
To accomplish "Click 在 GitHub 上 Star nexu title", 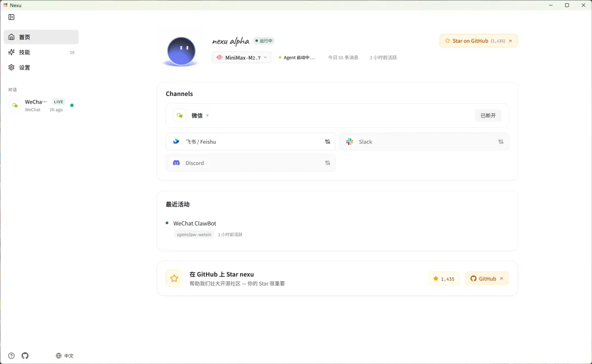I will point(221,275).
